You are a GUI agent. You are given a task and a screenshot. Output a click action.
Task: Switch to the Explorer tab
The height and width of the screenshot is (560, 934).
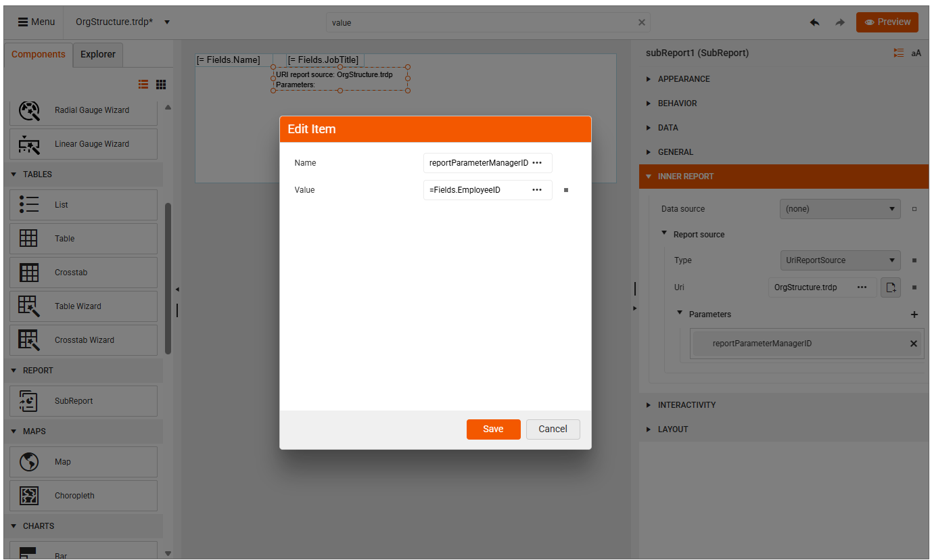pos(97,54)
